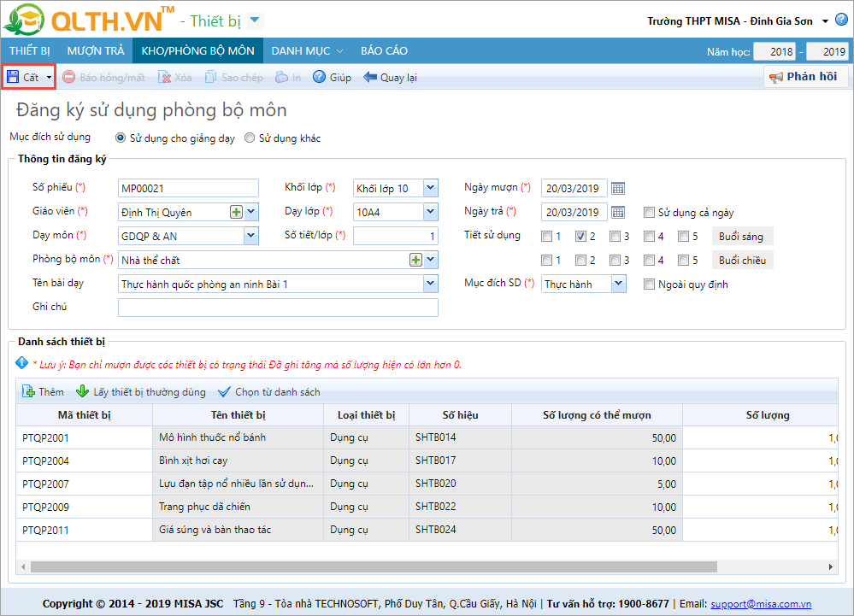Click the In printer icon
This screenshot has width=854, height=616.
point(281,77)
